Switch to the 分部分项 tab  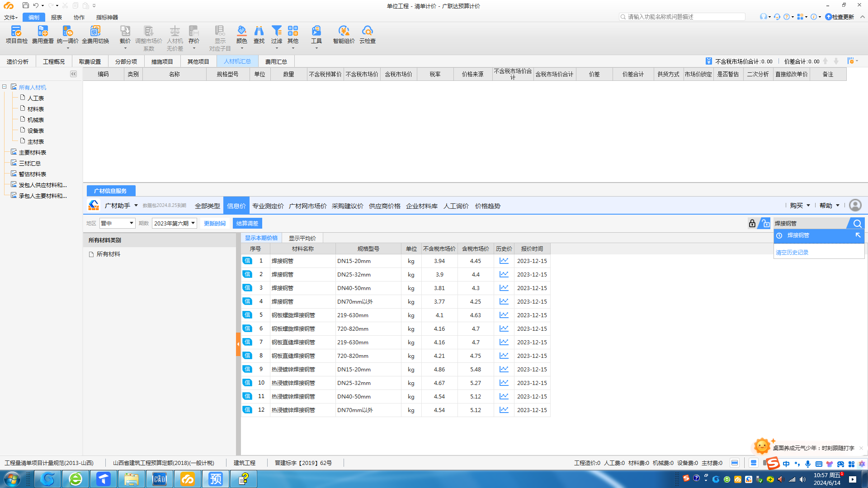pos(126,61)
